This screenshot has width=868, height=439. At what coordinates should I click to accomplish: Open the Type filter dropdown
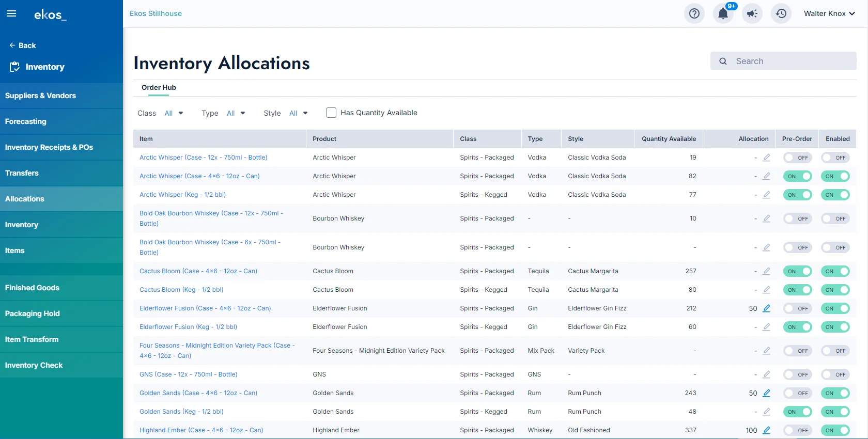[x=236, y=113]
